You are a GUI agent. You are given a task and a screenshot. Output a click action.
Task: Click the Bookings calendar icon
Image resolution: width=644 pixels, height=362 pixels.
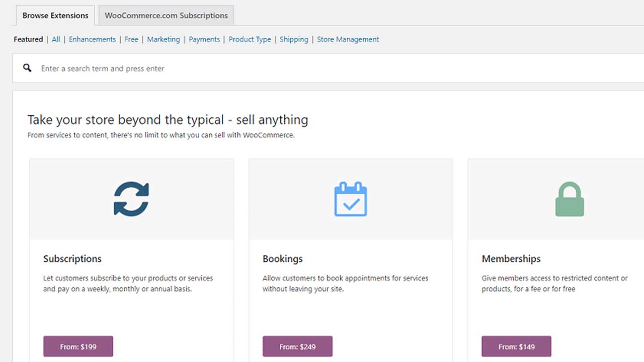pos(351,199)
